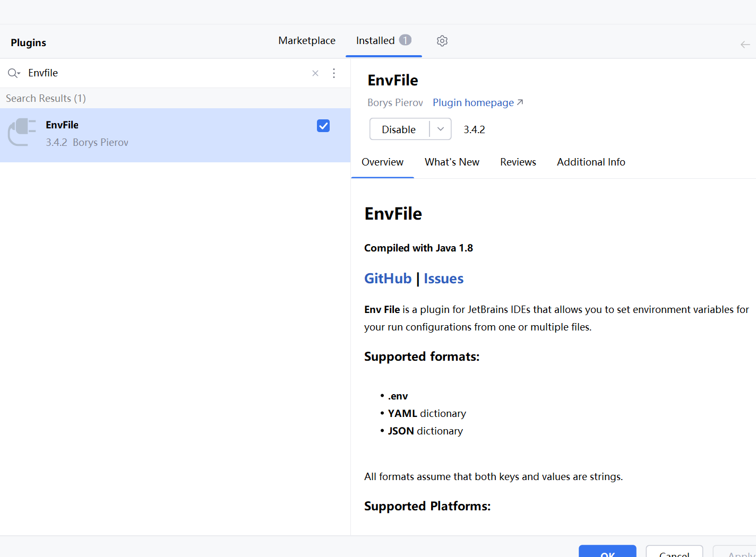Open the Reviews tab
Viewport: 756px width, 557px height.
coord(518,162)
